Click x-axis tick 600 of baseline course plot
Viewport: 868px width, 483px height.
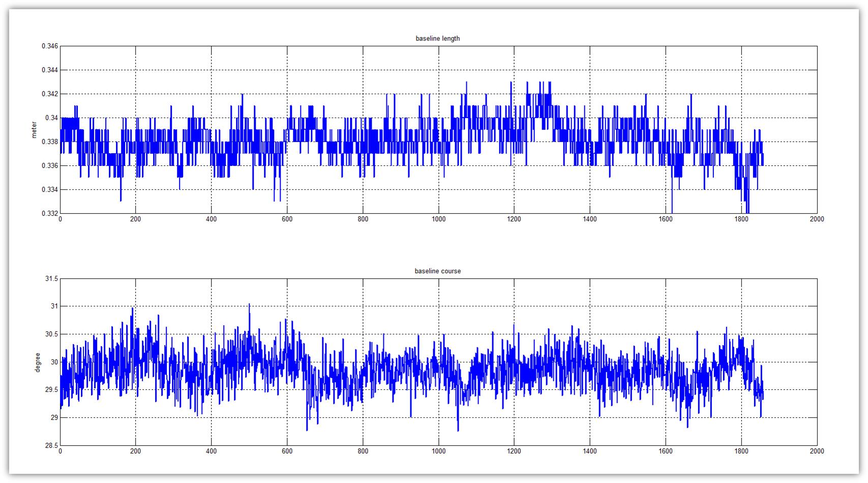click(x=287, y=451)
